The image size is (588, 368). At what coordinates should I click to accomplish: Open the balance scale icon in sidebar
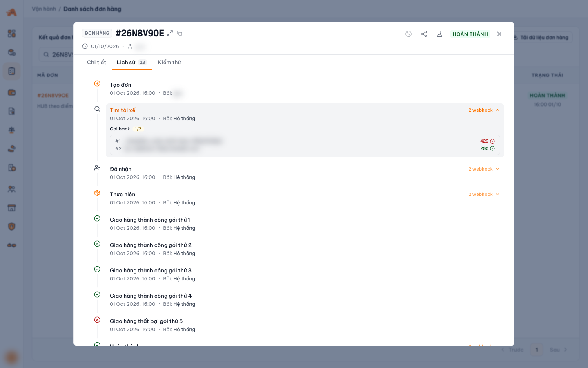[11, 130]
